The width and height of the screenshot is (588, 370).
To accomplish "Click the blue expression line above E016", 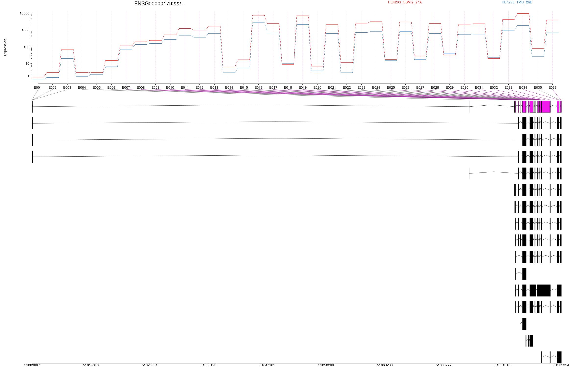I will coord(258,23).
